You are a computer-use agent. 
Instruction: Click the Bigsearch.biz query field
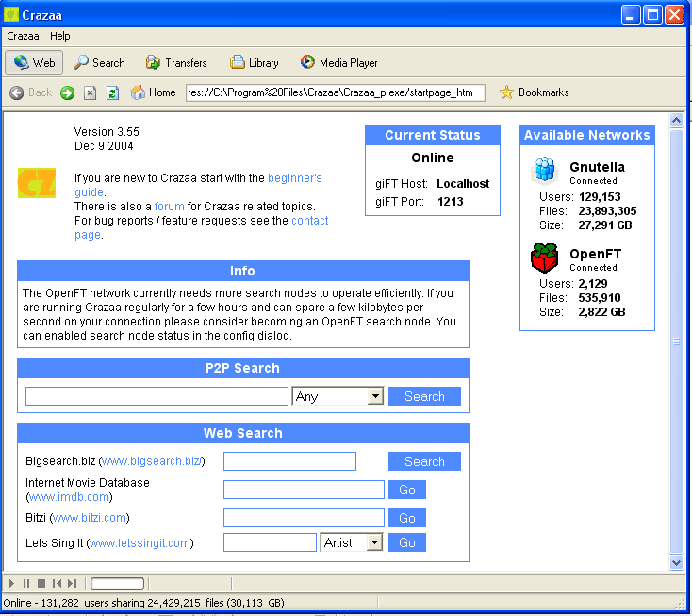289,461
